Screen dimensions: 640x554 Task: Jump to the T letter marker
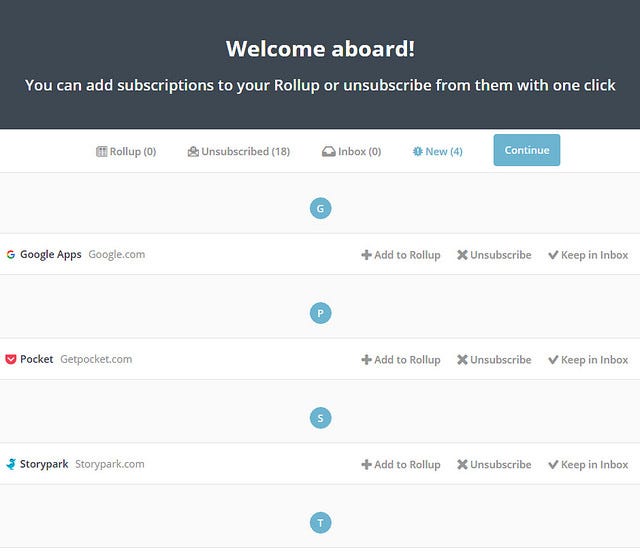320,523
